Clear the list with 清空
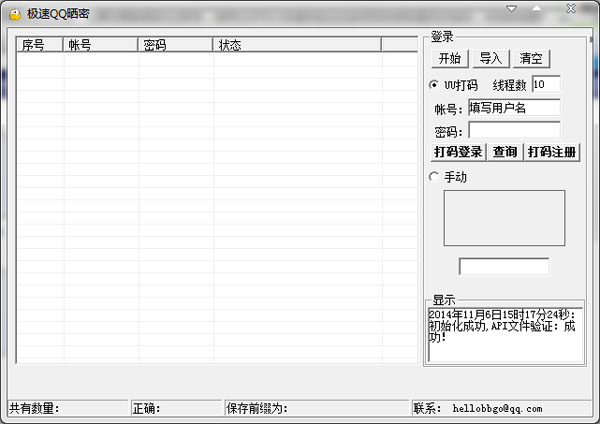 (531, 59)
